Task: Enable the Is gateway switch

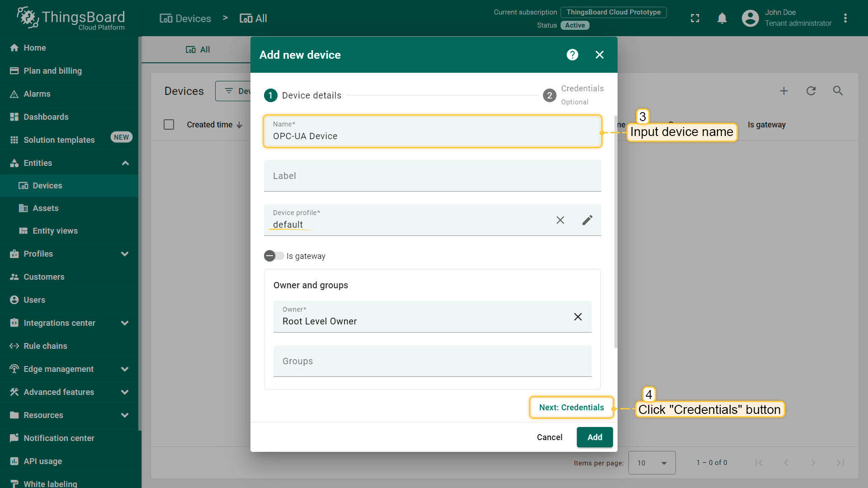Action: click(274, 256)
